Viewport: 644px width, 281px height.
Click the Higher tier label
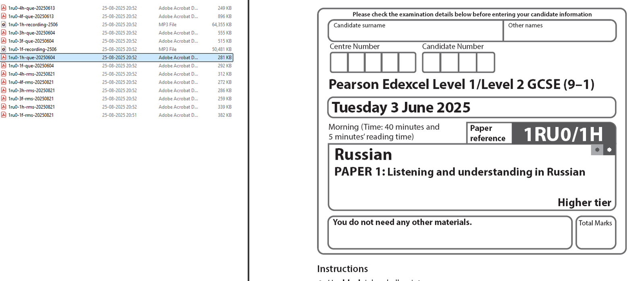pyautogui.click(x=584, y=202)
